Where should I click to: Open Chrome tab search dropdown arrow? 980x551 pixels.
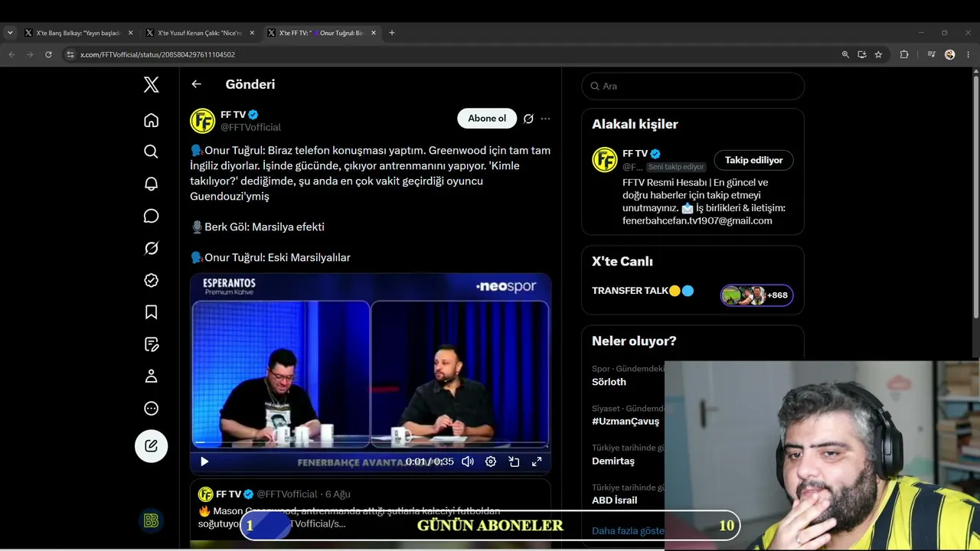point(10,33)
